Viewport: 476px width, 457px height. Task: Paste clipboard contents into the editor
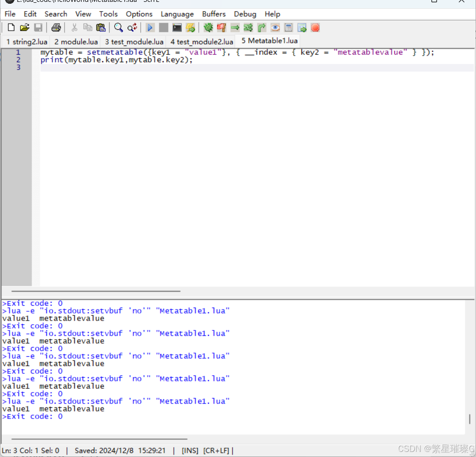101,27
